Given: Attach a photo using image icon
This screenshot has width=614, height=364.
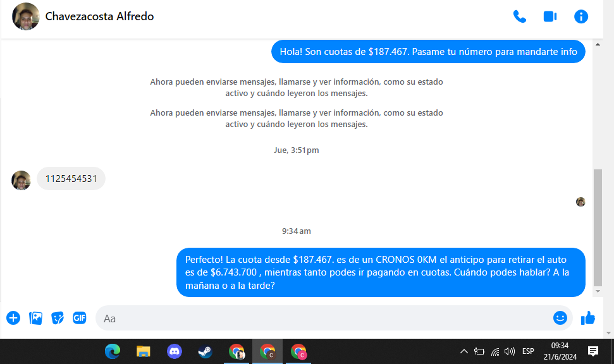Looking at the screenshot, I should (35, 318).
